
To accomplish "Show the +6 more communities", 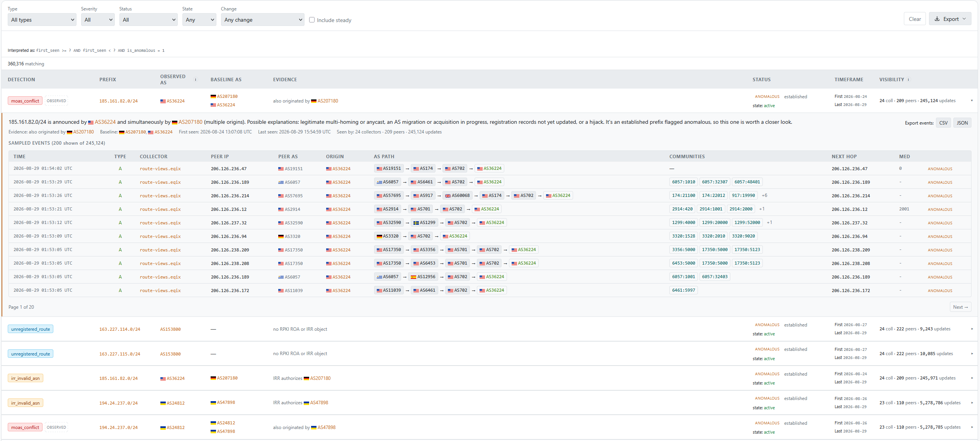I will 764,195.
